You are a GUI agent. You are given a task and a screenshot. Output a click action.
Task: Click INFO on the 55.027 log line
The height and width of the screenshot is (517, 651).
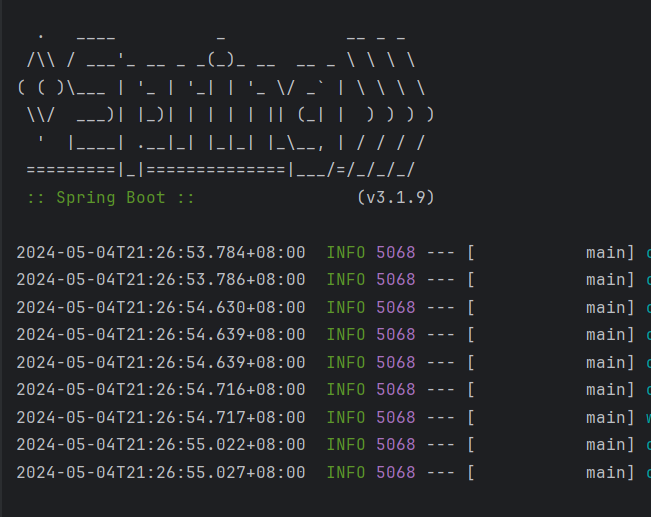point(346,472)
